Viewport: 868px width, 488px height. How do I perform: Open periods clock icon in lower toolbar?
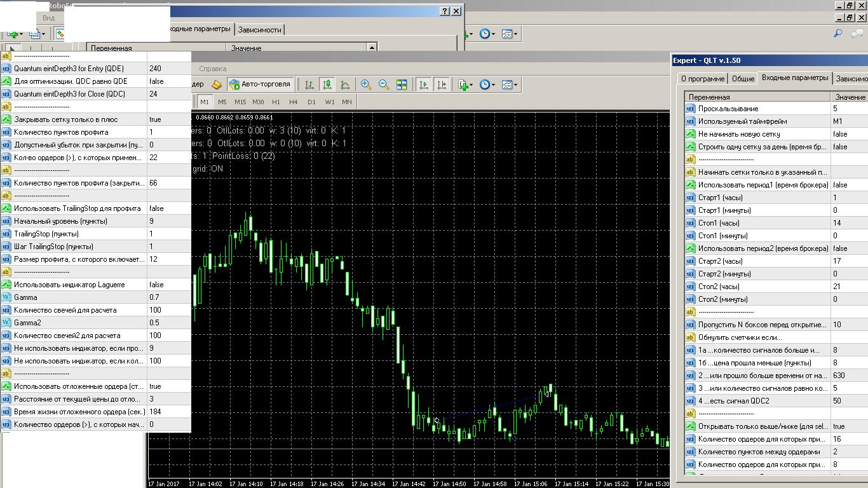(484, 85)
